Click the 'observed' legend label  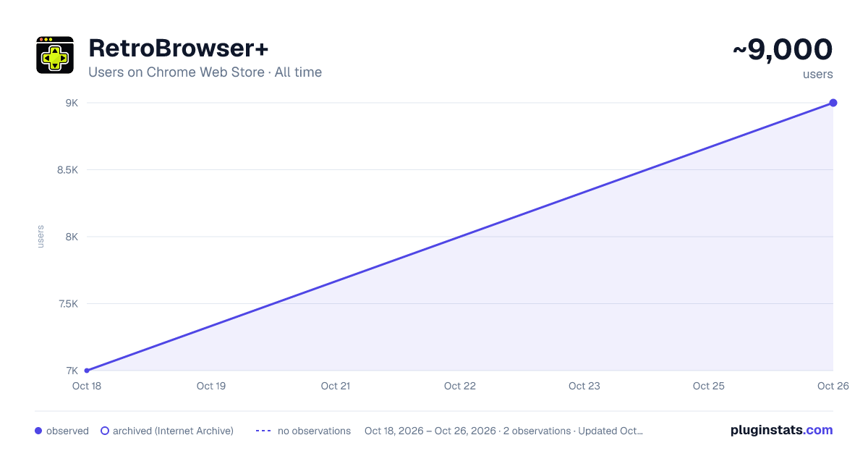(x=67, y=431)
